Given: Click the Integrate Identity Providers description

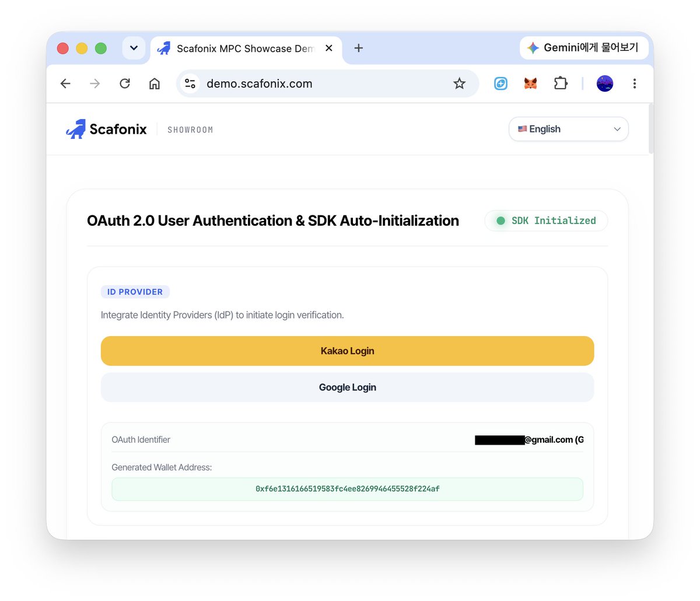Looking at the screenshot, I should click(222, 315).
